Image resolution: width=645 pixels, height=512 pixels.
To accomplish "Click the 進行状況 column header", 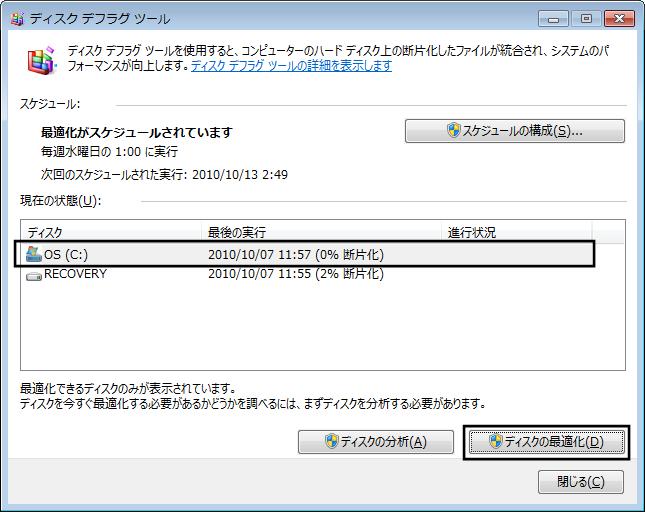I will [517, 232].
